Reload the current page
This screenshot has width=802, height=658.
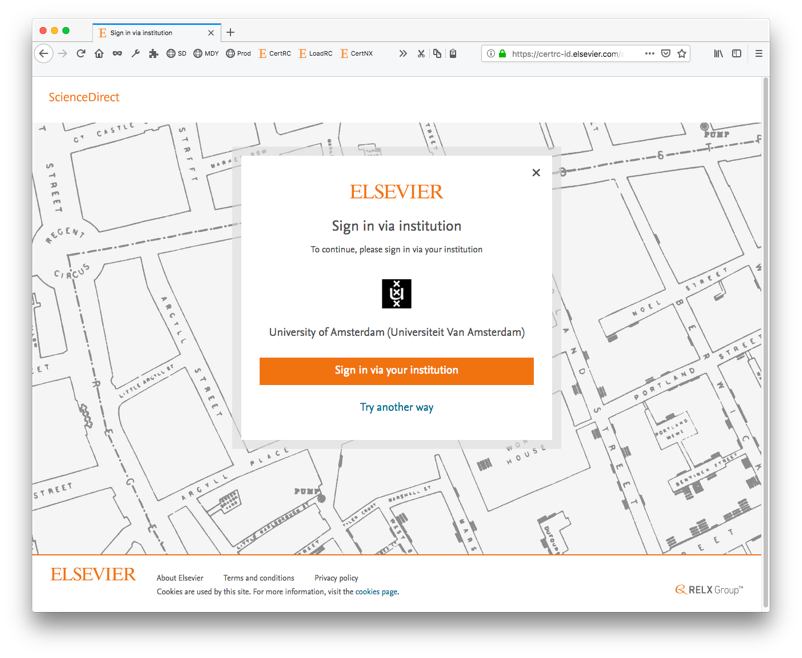[81, 53]
